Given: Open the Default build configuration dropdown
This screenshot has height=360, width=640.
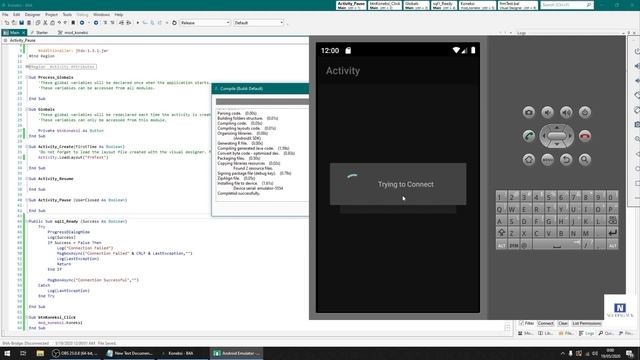Looking at the screenshot, I should [259, 23].
